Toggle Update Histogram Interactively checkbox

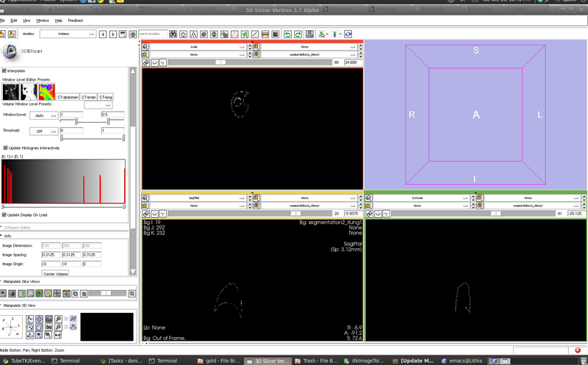[x=5, y=148]
